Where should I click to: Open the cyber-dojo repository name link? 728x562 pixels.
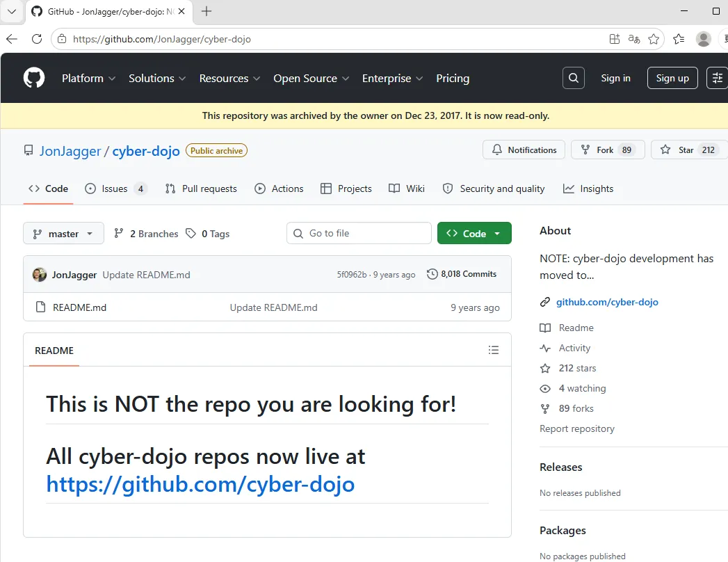pyautogui.click(x=146, y=151)
